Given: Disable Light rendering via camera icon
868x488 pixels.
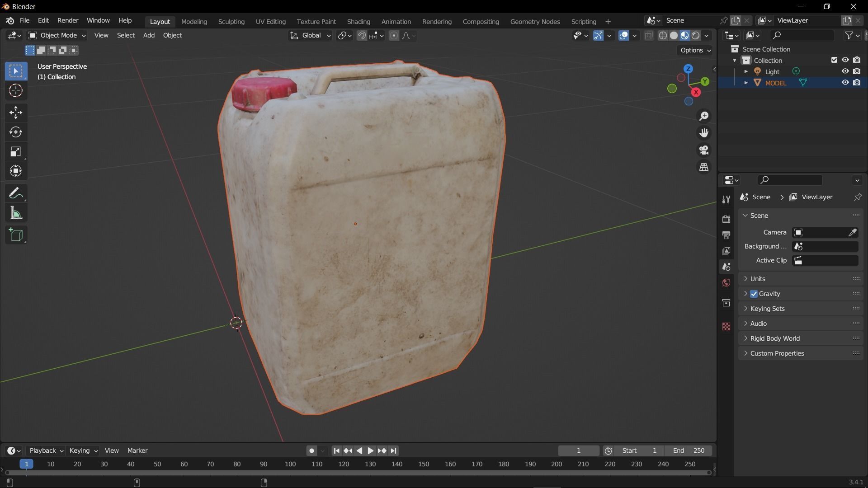Looking at the screenshot, I should tap(857, 71).
